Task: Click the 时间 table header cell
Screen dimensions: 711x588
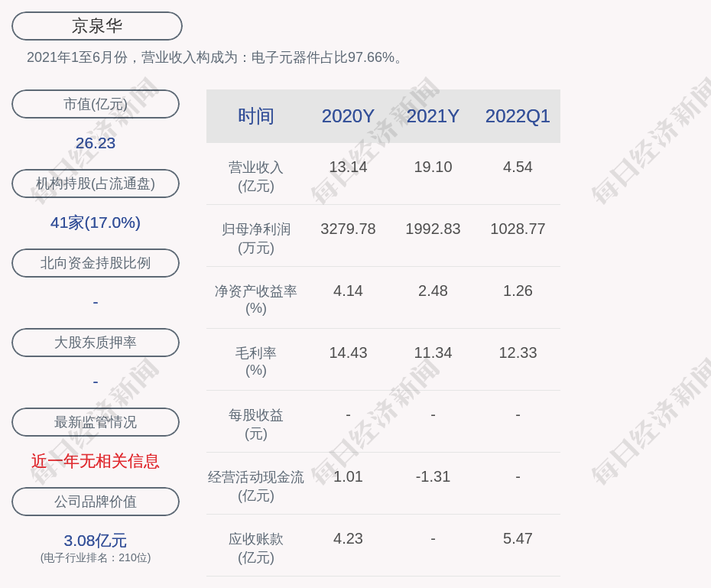Action: tap(256, 116)
